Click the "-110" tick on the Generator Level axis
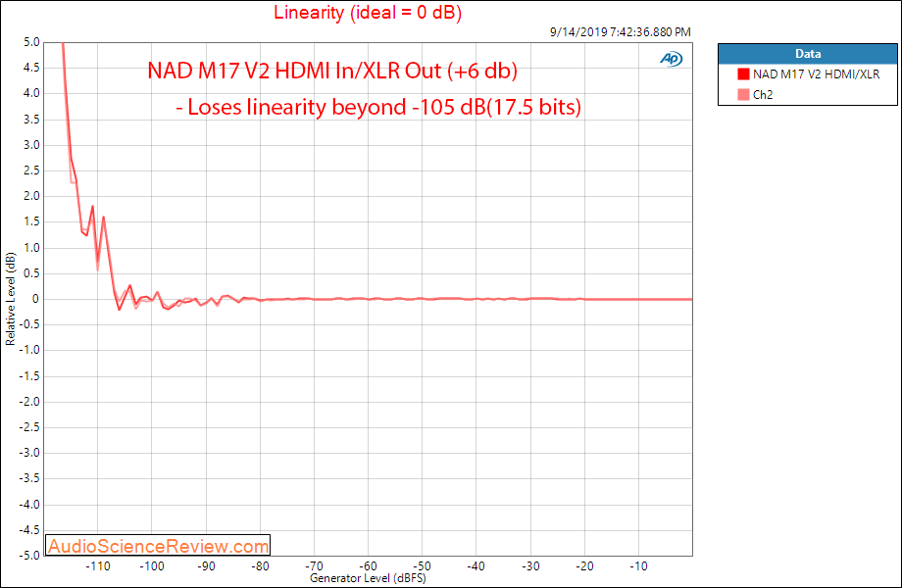 tap(98, 566)
